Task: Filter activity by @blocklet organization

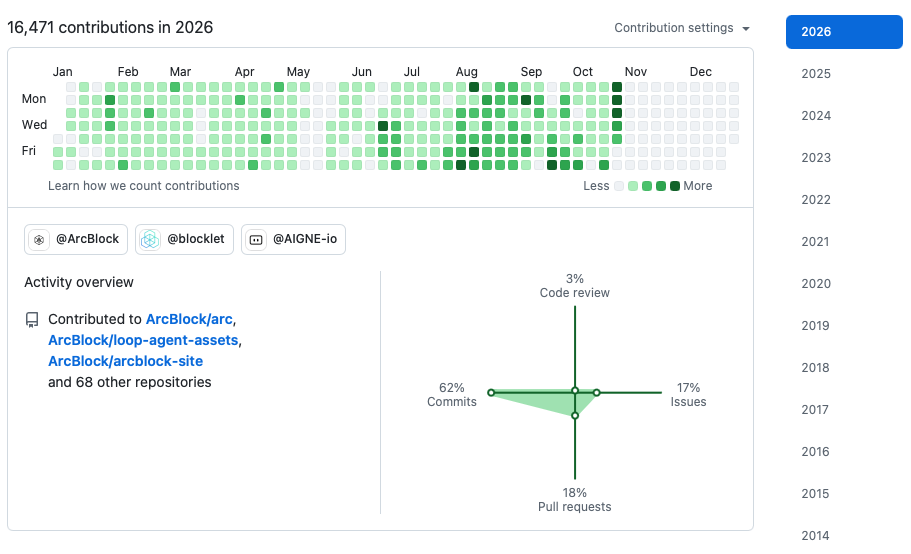Action: pos(184,239)
